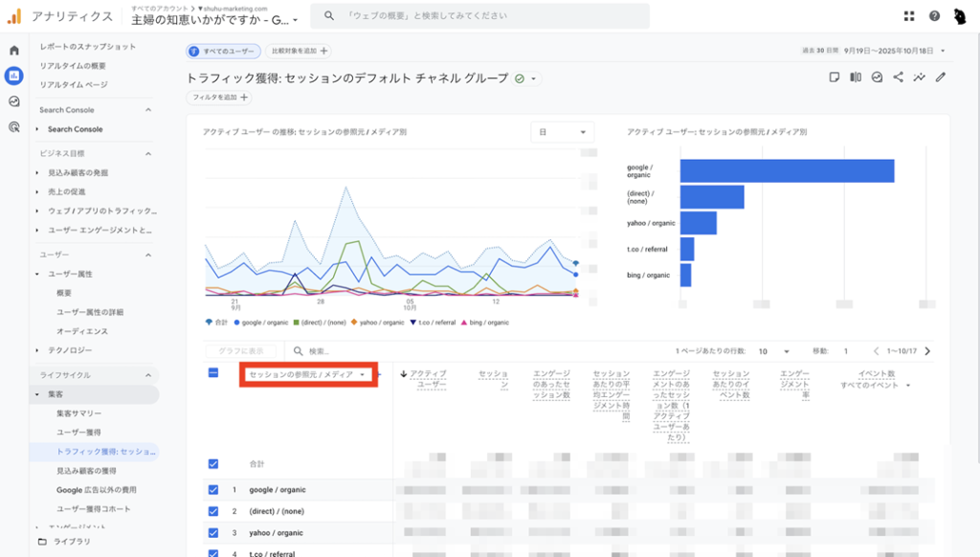Click the Home icon in left rail
980x557 pixels.
[13, 50]
